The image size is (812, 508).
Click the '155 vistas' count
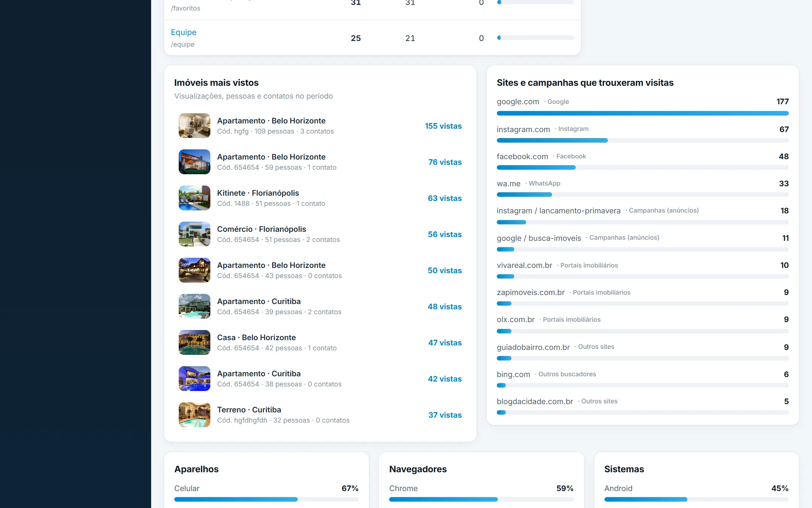[443, 126]
